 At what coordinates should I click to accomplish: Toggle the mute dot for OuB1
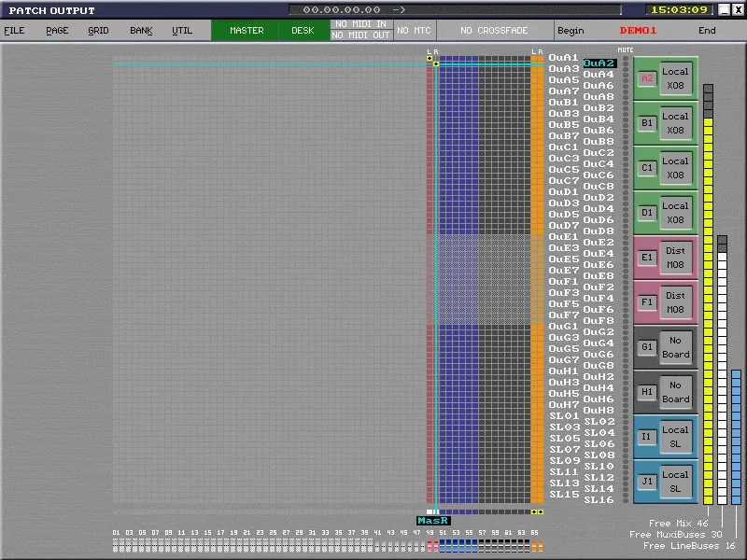coord(626,103)
